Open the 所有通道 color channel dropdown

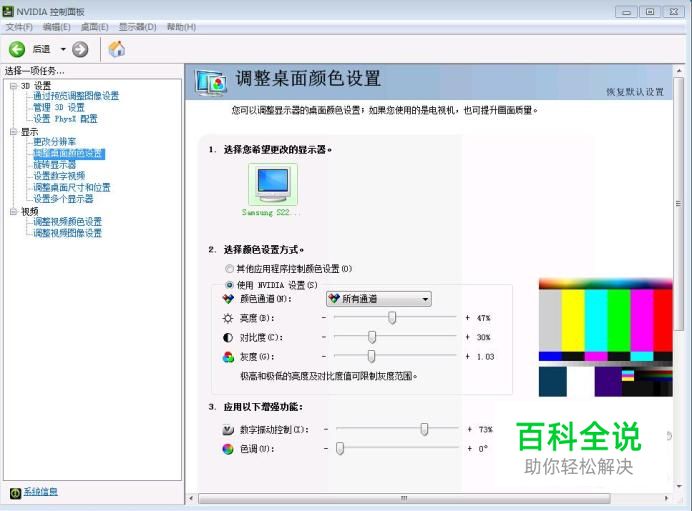click(379, 299)
